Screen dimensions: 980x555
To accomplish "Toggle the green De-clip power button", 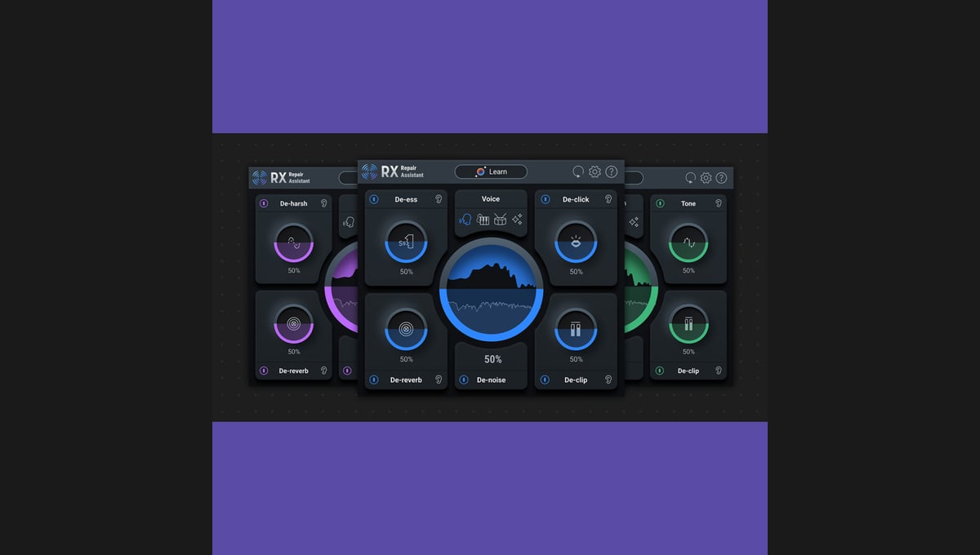I will click(x=659, y=371).
